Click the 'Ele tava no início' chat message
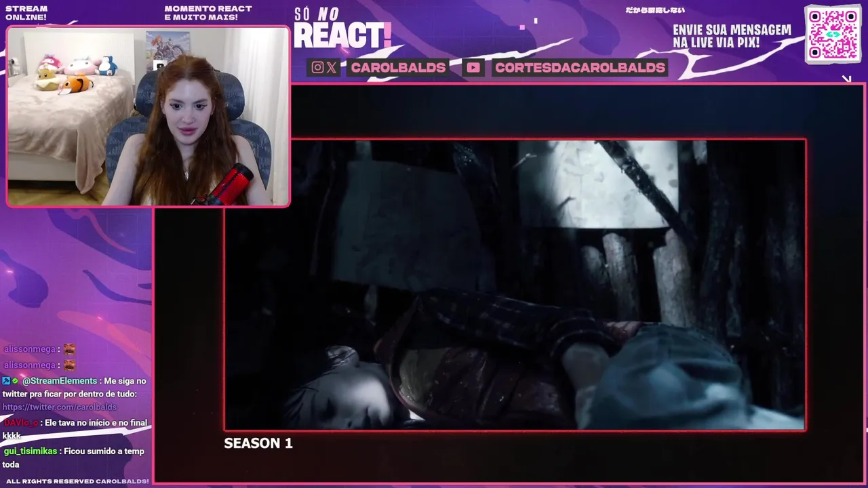Viewport: 868px width, 488px height. [x=75, y=429]
